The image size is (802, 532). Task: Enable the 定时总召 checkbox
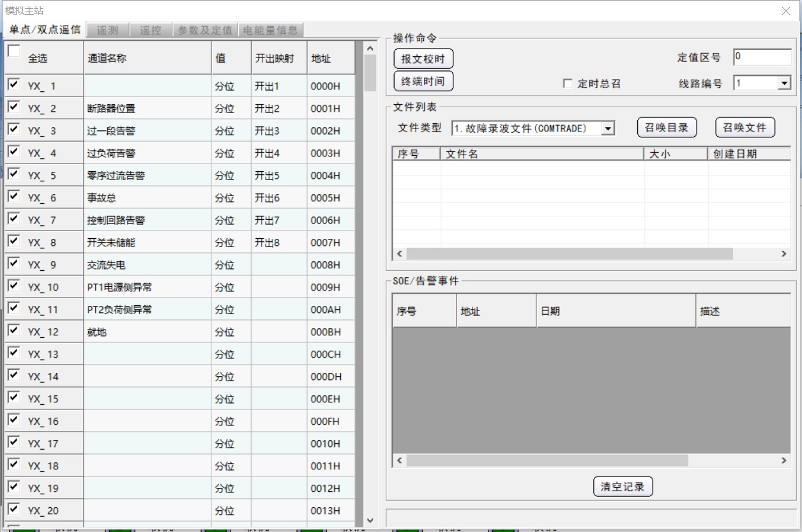[x=568, y=84]
